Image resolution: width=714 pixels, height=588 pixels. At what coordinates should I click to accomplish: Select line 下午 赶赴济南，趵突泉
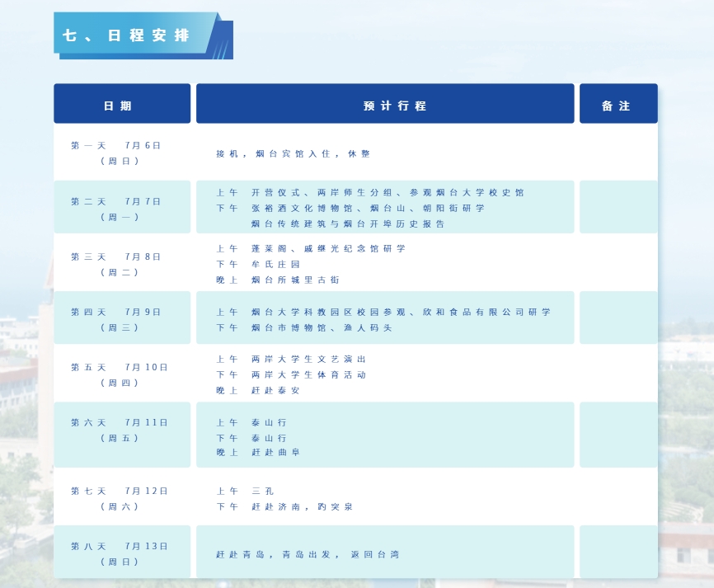point(284,506)
